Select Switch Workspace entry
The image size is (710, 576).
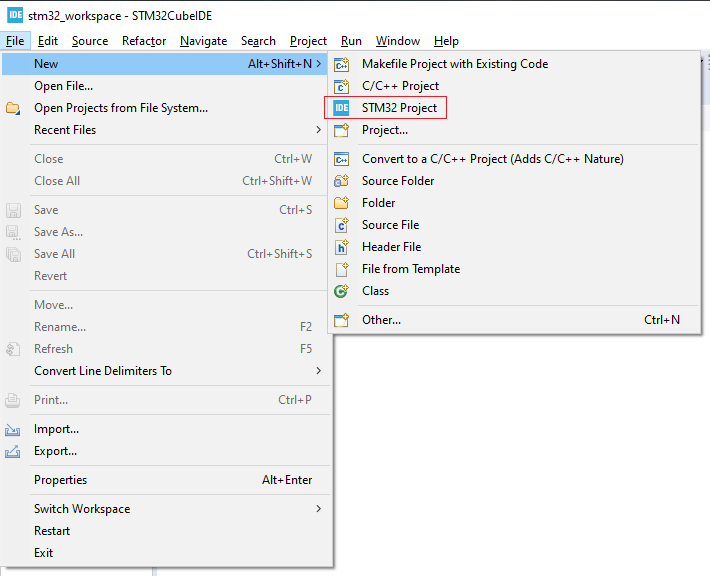pos(165,509)
